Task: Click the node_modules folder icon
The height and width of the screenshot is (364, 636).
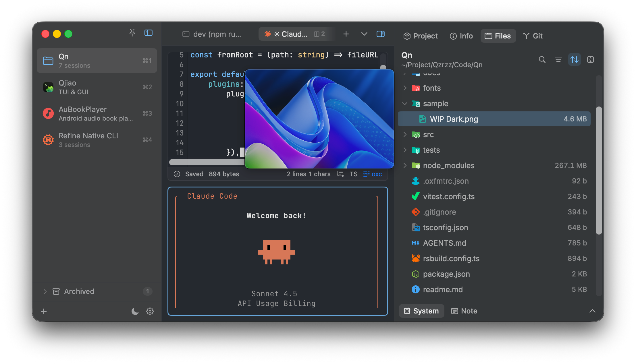Action: coord(416,165)
